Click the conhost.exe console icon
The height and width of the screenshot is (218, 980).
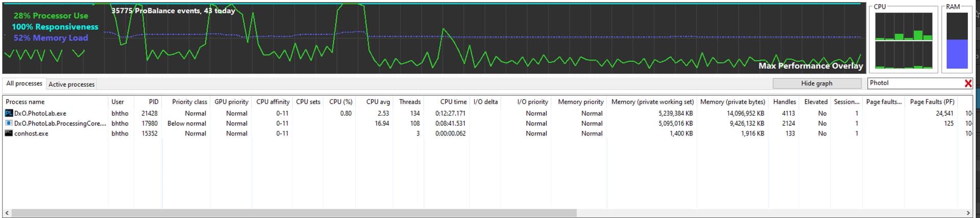coord(9,133)
